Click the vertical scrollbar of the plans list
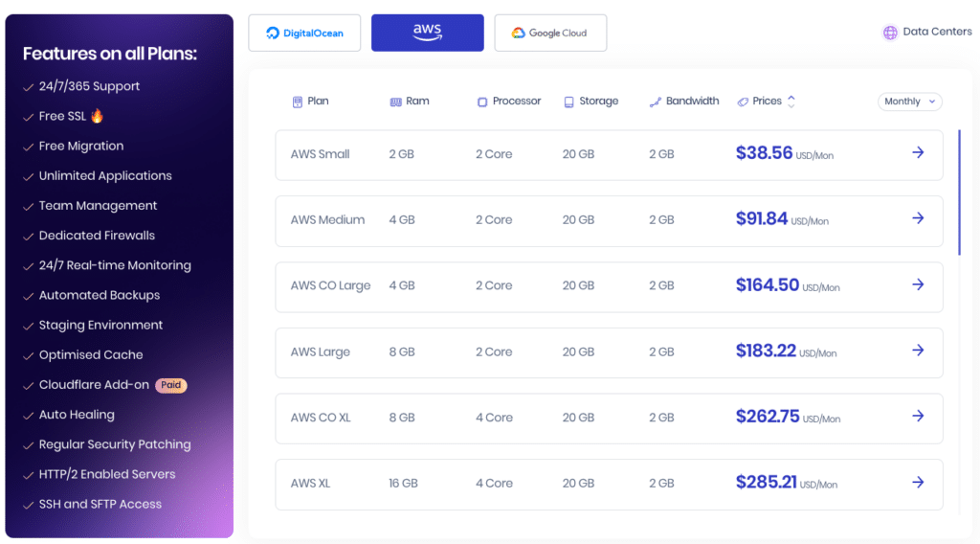Screen dimensions: 980x544 [x=959, y=192]
